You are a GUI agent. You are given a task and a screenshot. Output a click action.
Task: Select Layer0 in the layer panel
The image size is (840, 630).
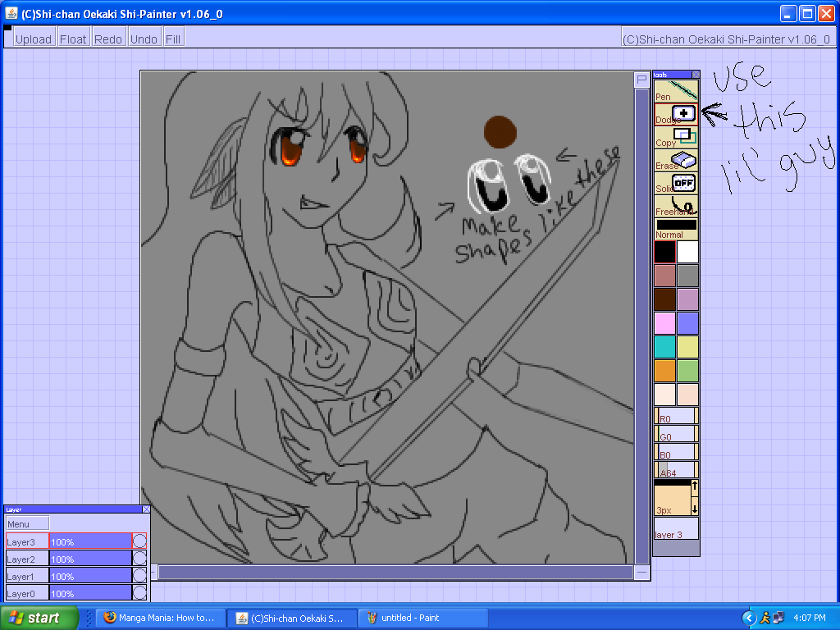27,593
